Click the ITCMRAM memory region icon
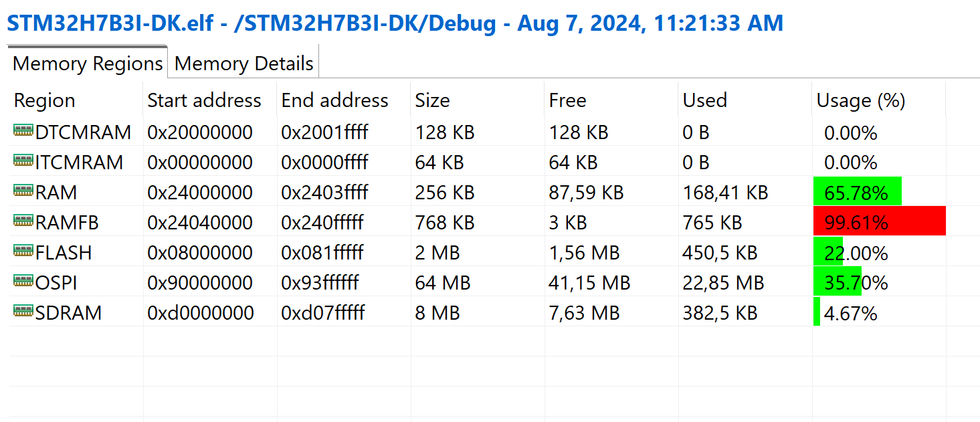Viewport: 980px width, 422px height. 23,161
